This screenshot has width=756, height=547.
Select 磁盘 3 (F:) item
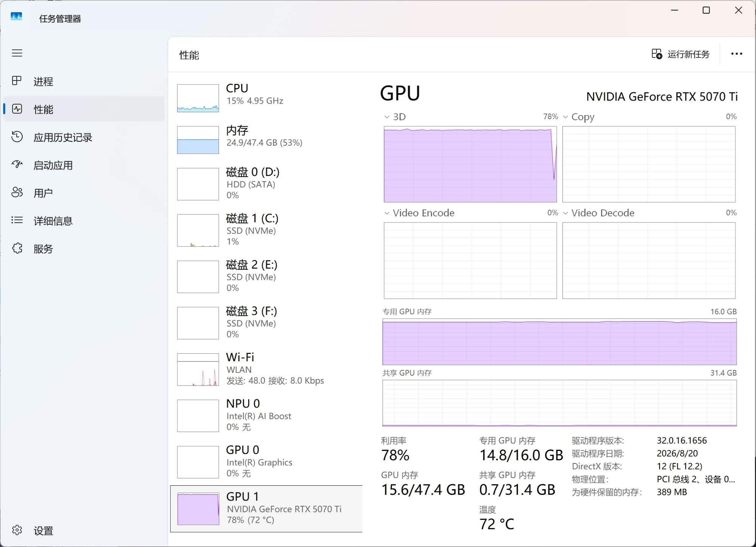tap(266, 323)
